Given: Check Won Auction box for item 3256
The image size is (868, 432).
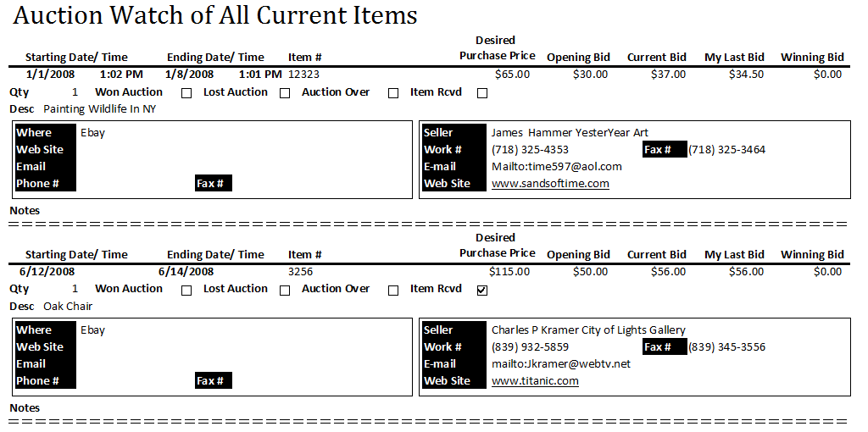Looking at the screenshot, I should pyautogui.click(x=186, y=291).
